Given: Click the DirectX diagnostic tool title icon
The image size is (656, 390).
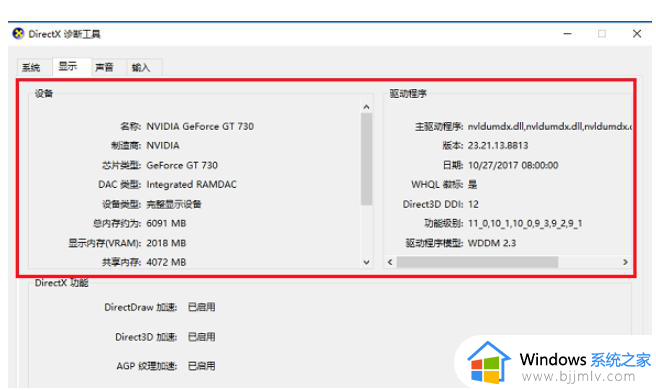Looking at the screenshot, I should click(x=18, y=33).
